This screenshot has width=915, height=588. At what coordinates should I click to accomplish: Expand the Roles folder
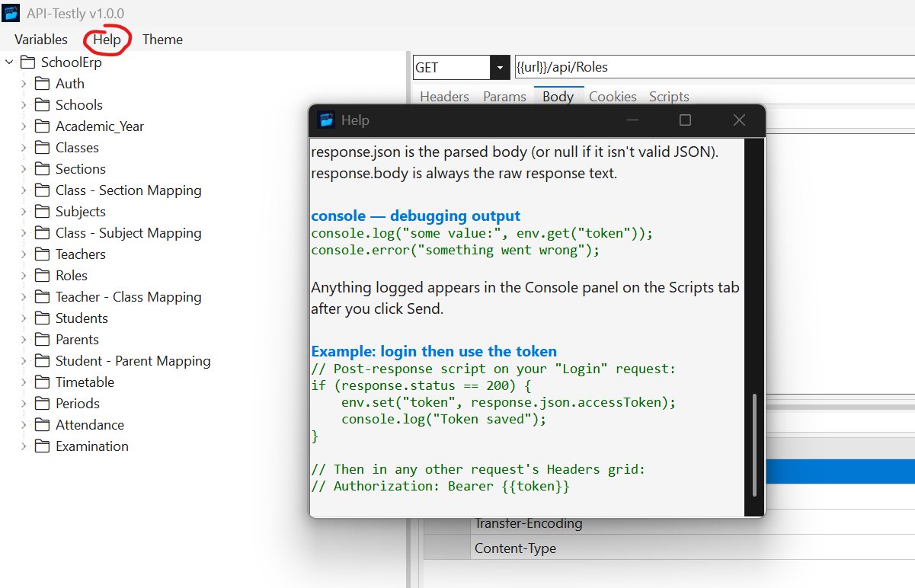[x=24, y=276]
